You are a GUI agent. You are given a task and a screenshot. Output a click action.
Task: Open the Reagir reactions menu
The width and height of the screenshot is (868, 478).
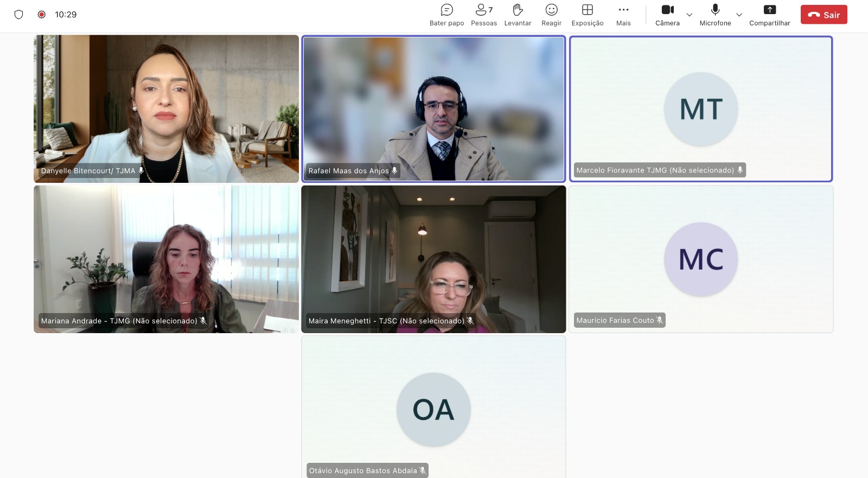coord(551,15)
